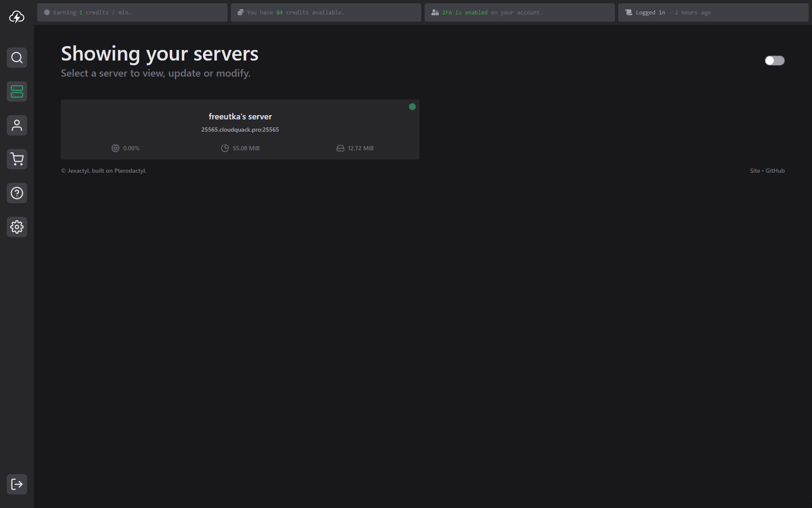Open freeutka's server card
The image size is (812, 508).
[240, 130]
